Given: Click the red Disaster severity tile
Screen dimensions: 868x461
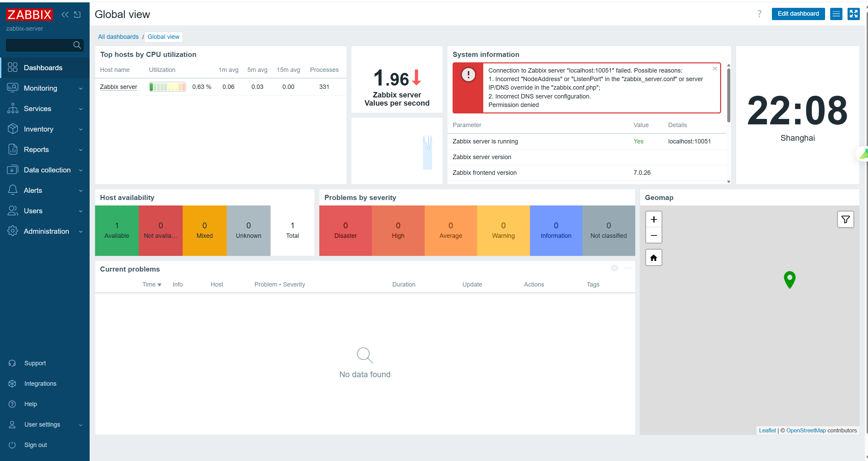Looking at the screenshot, I should 346,231.
